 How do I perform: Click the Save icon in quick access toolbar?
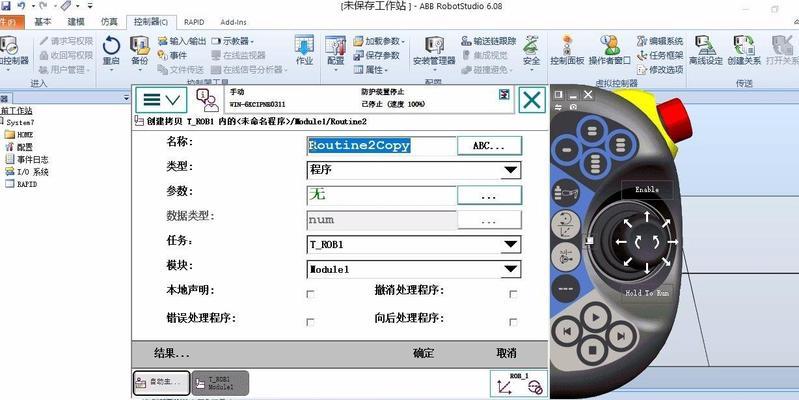pyautogui.click(x=6, y=6)
